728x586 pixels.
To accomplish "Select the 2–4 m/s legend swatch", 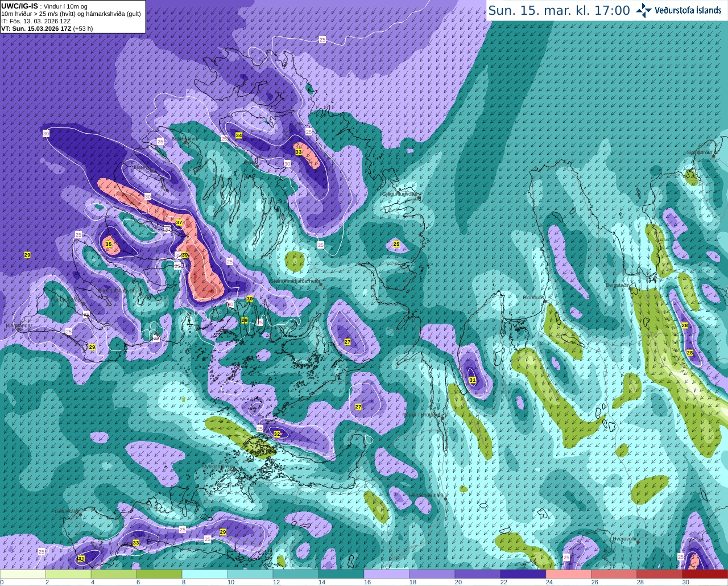I will (x=68, y=574).
